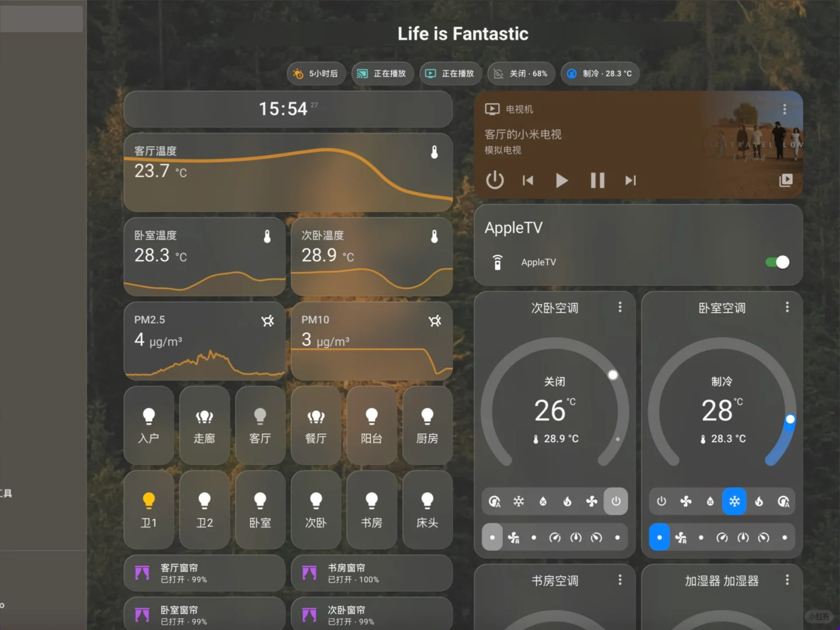Open the 15:54 clock card
840x630 pixels.
pyautogui.click(x=288, y=109)
